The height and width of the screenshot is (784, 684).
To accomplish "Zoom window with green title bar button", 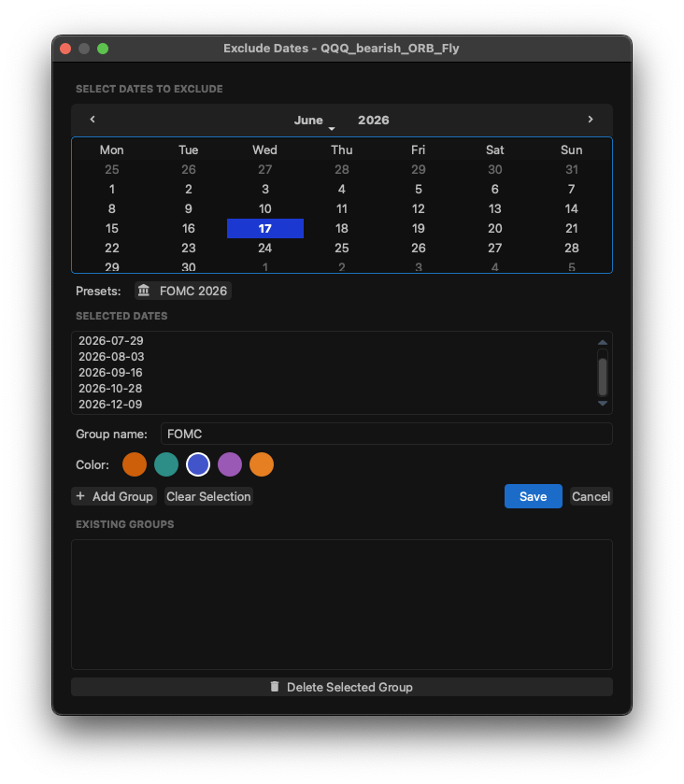I will [103, 49].
